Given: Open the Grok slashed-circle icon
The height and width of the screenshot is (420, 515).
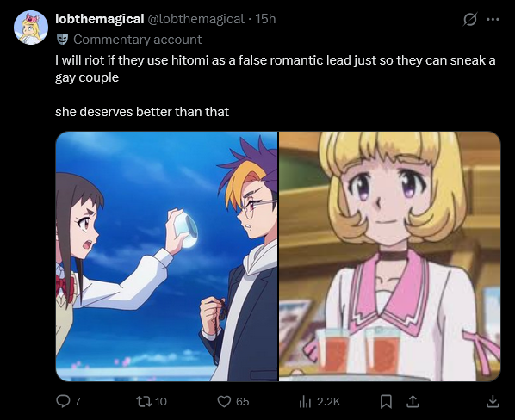Looking at the screenshot, I should pos(469,19).
